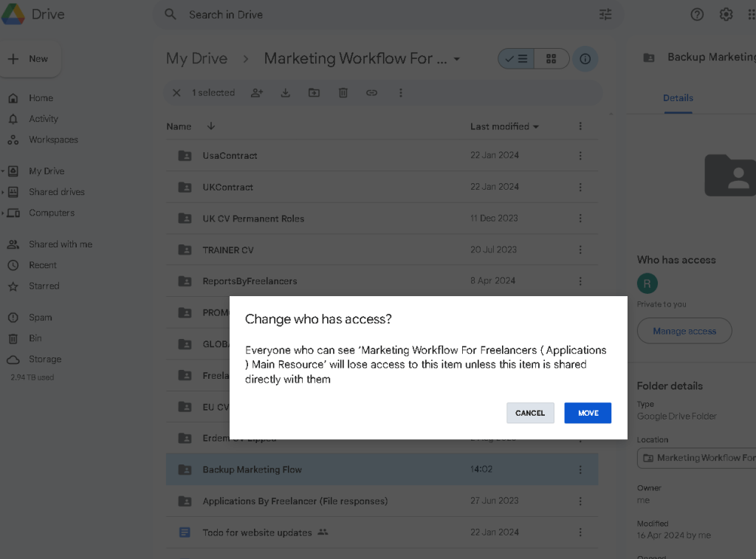Click the Search in Drive field
The width and height of the screenshot is (756, 559).
click(388, 15)
